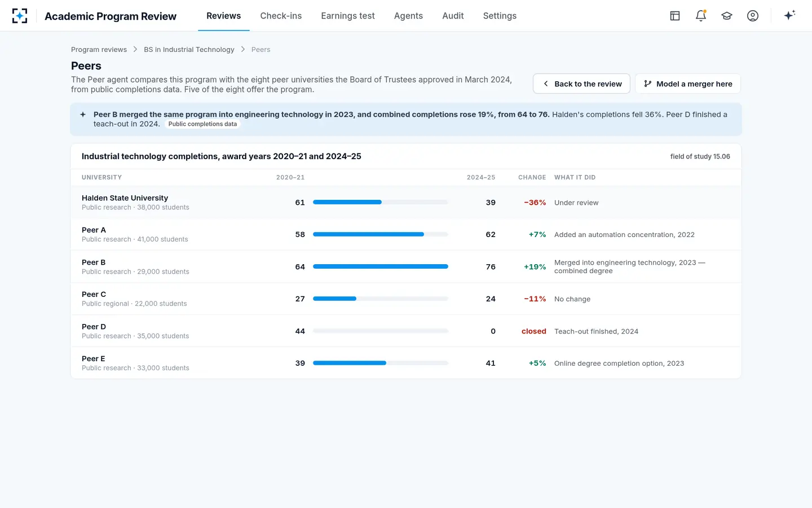Click the closed status for Peer D
812x508 pixels.
534,331
